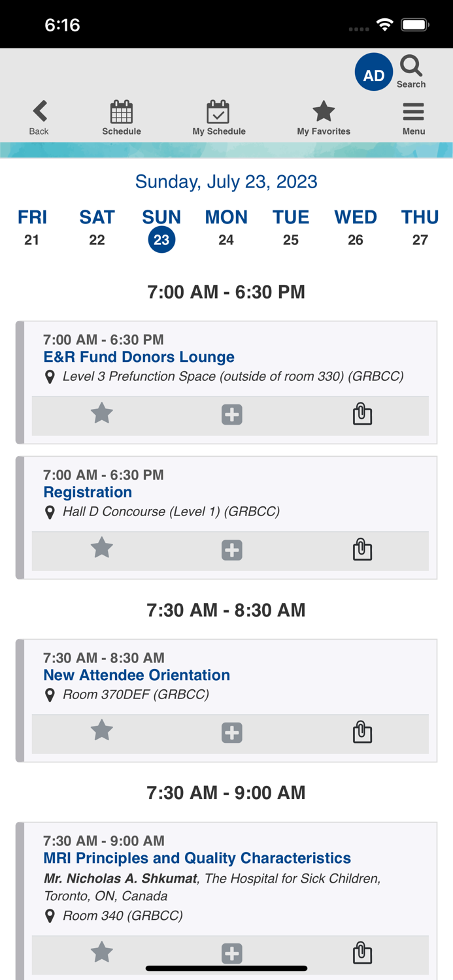Open the Menu hamburger icon
The image size is (453, 980).
pos(413,116)
